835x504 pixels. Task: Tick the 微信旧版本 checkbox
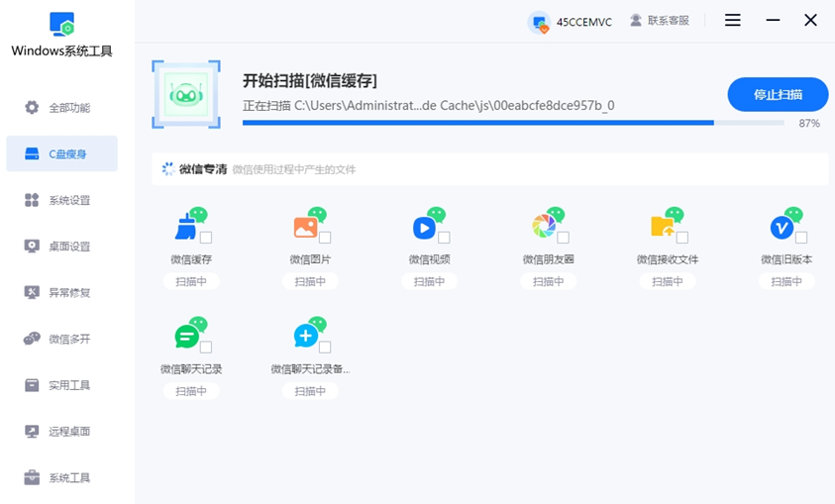[801, 238]
